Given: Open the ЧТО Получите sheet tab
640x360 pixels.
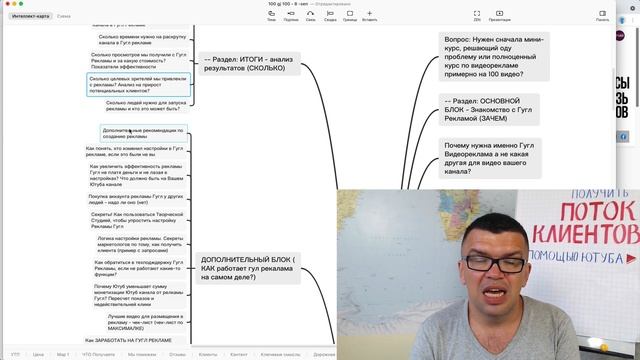Looking at the screenshot, I should (x=98, y=354).
